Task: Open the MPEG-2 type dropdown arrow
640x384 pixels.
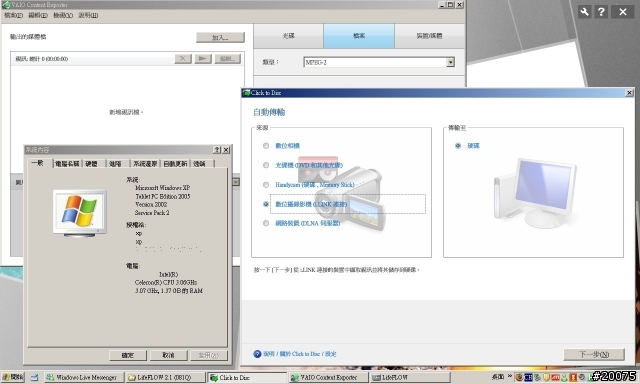Action: tap(450, 62)
